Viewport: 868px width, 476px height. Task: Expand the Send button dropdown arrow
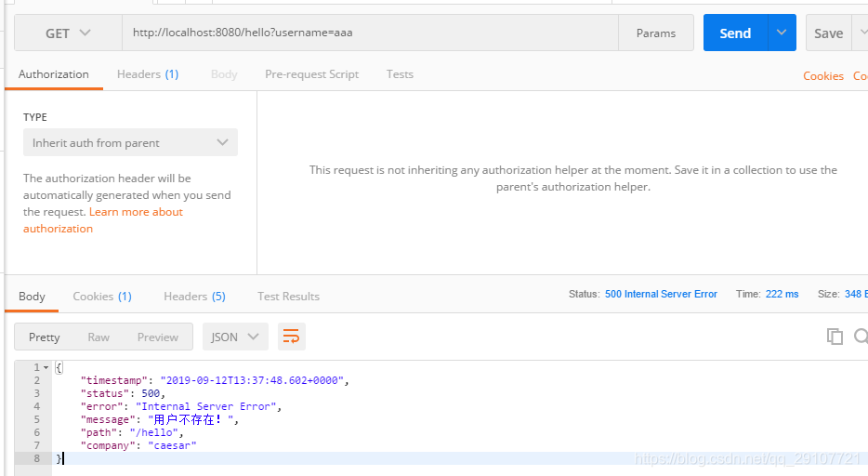point(782,33)
